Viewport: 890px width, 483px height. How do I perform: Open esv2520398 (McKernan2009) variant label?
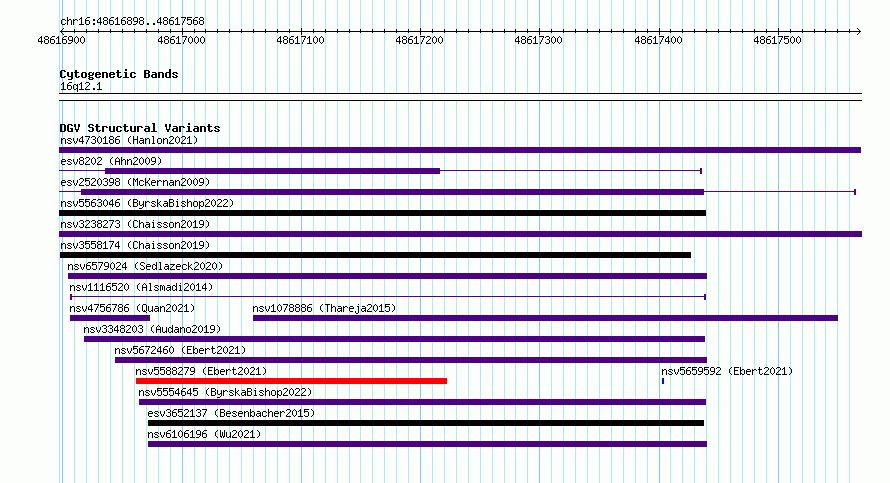click(x=135, y=182)
